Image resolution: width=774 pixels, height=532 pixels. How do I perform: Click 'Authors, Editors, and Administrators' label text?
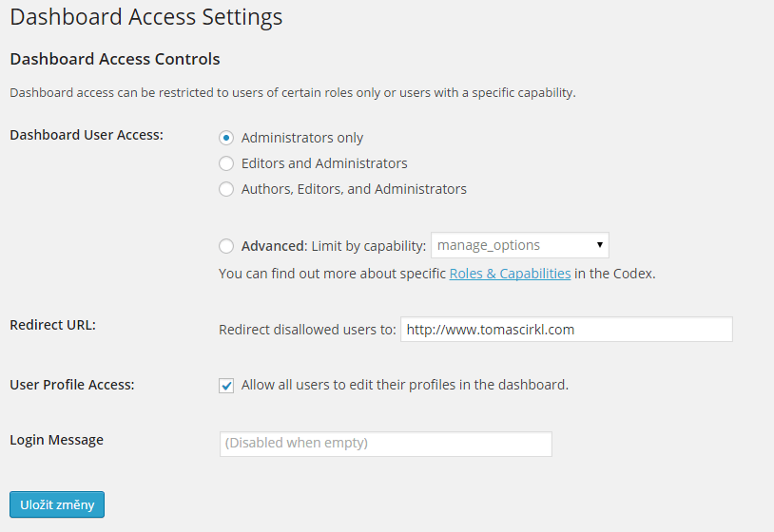pos(354,189)
